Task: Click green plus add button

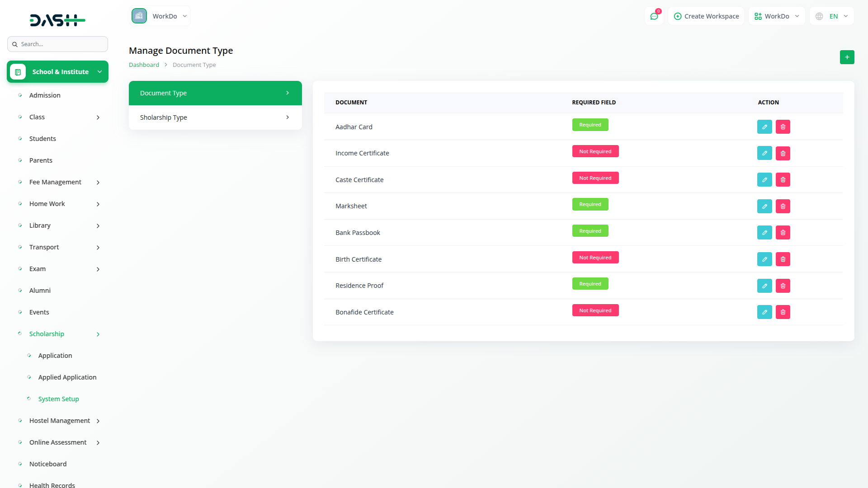Action: [847, 57]
